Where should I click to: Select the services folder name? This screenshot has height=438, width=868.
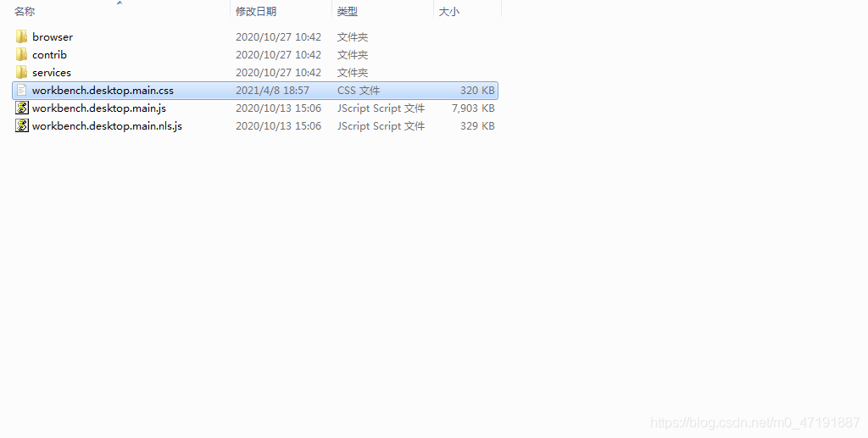(52, 73)
